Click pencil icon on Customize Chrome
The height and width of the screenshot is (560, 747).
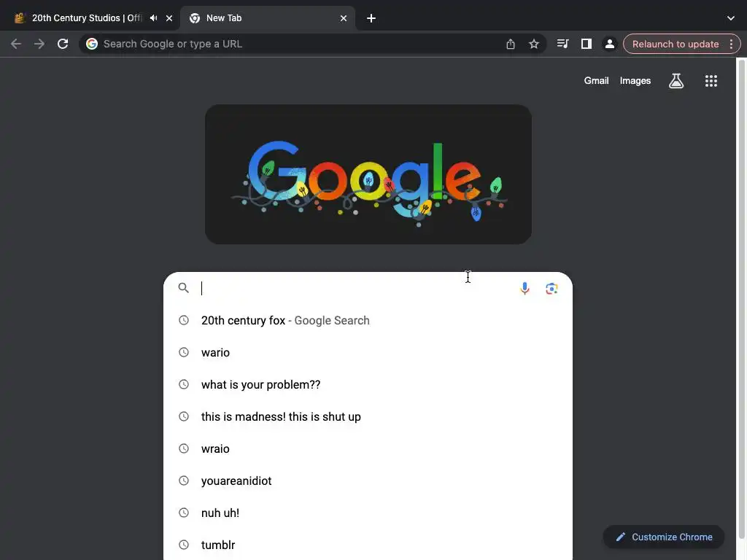pyautogui.click(x=620, y=537)
